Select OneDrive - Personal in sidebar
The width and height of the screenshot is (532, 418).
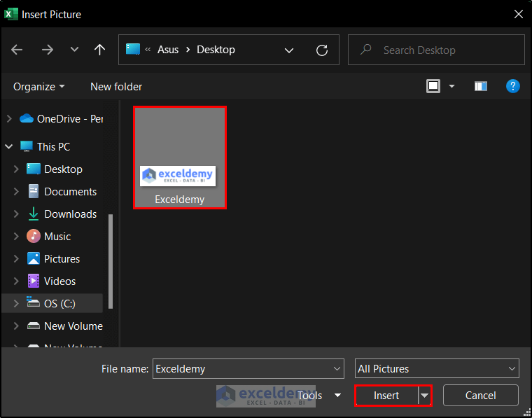click(61, 119)
